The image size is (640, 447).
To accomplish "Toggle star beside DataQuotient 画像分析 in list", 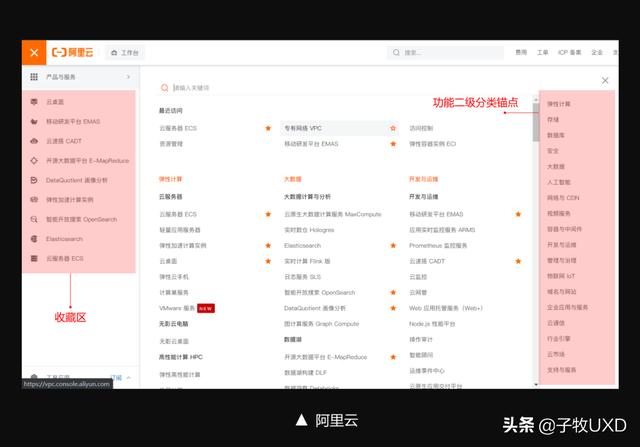I will 393,308.
